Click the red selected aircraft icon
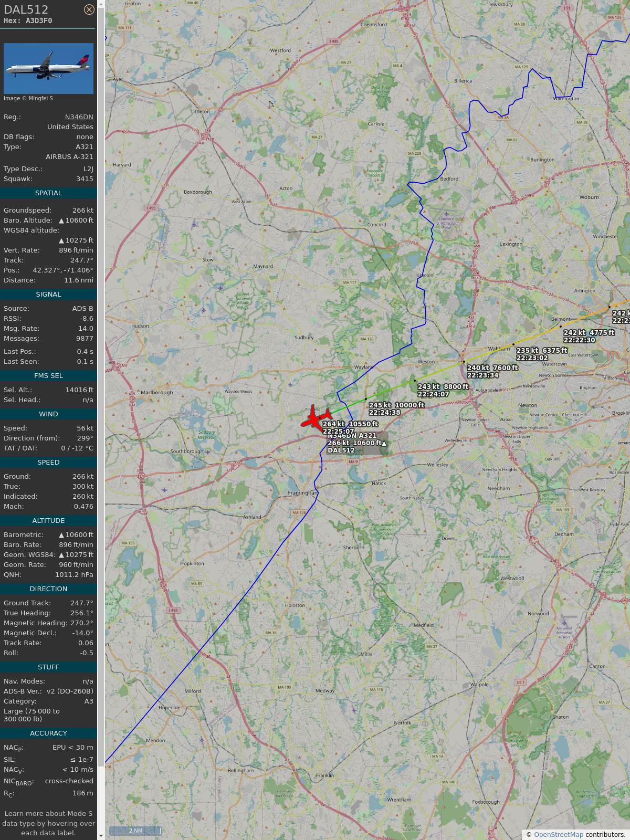The width and height of the screenshot is (630, 840). (316, 418)
